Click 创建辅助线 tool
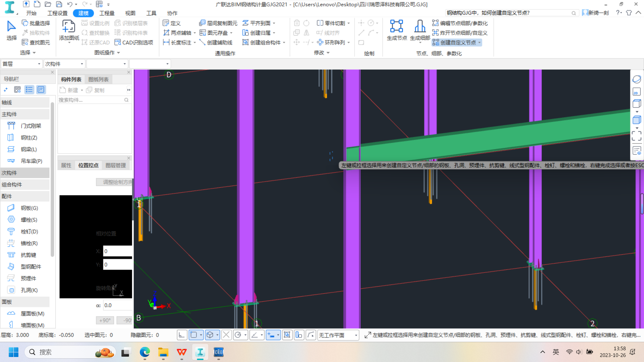 (x=216, y=43)
